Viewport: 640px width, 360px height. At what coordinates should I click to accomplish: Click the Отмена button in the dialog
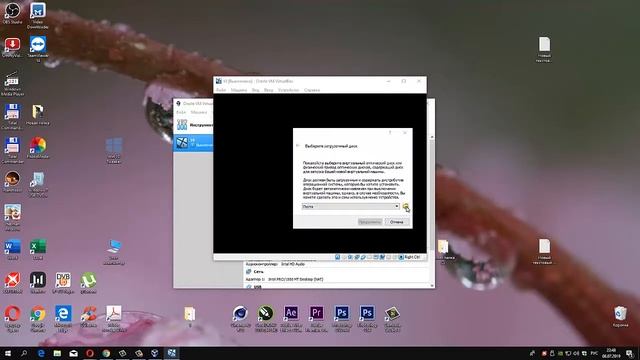coord(397,222)
